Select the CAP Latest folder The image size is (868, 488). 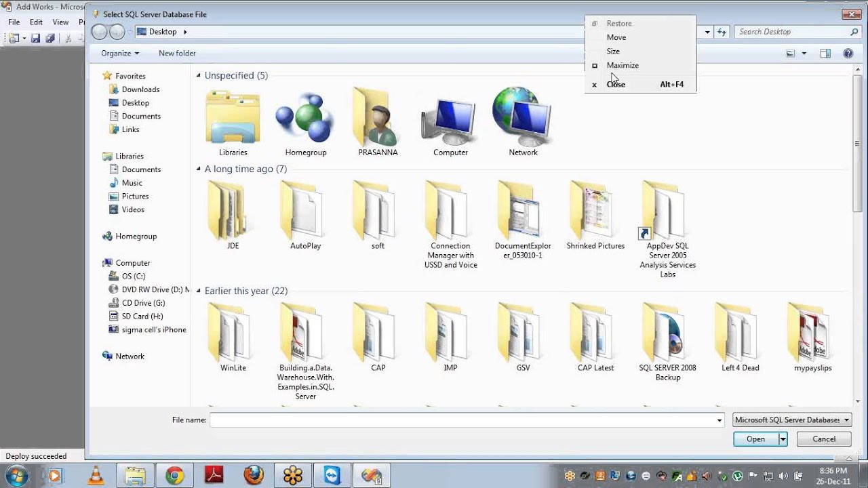595,338
